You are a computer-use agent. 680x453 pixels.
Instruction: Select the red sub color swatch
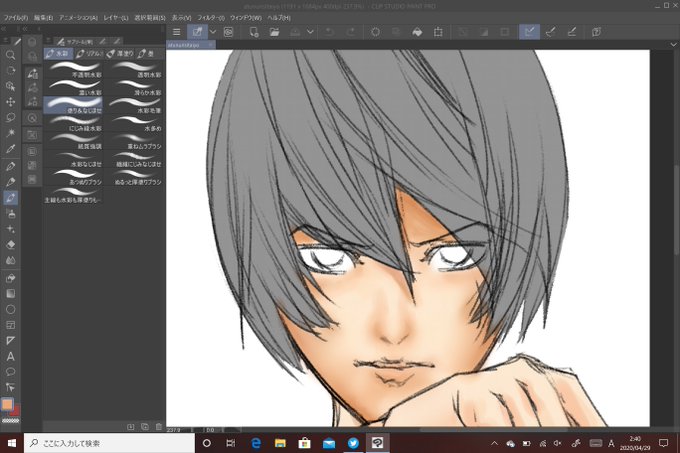click(16, 411)
